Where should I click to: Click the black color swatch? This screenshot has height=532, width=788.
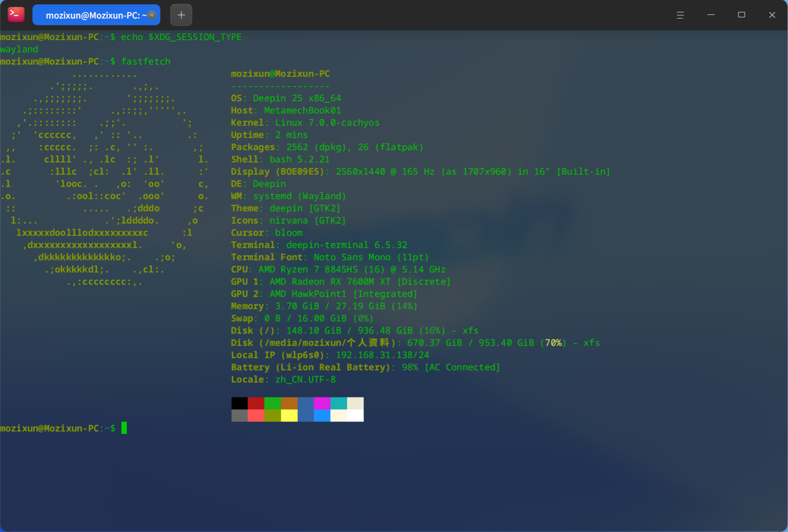pos(239,403)
